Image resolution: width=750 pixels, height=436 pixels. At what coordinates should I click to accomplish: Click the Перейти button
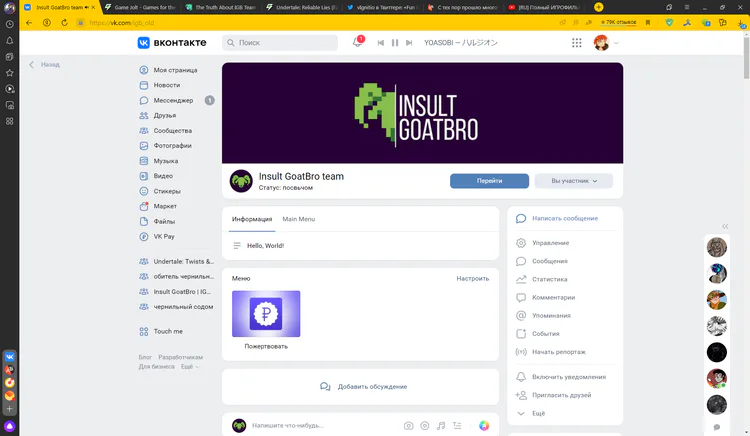point(489,181)
